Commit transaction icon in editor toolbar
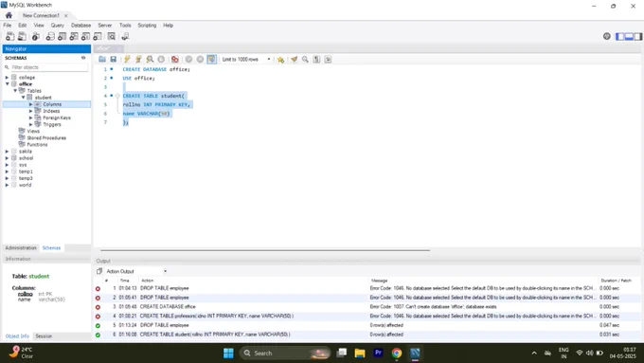Screen dimensions: 644x363 188,59
